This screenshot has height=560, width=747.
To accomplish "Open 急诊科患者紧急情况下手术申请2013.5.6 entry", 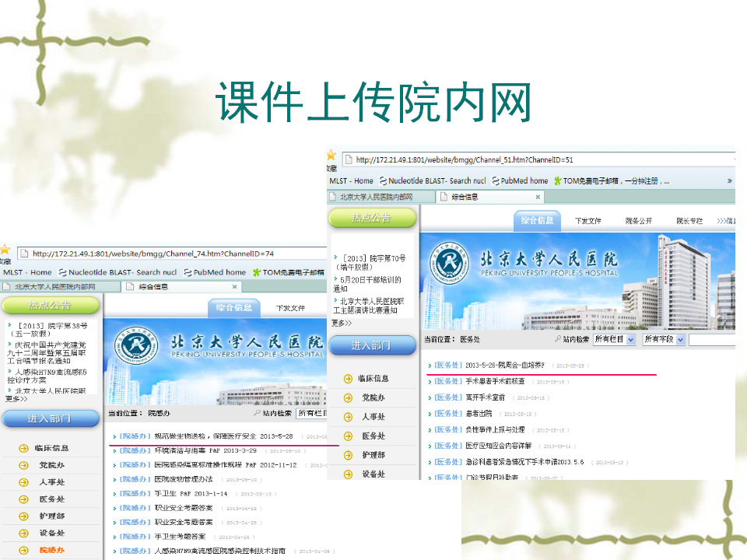I will (524, 462).
